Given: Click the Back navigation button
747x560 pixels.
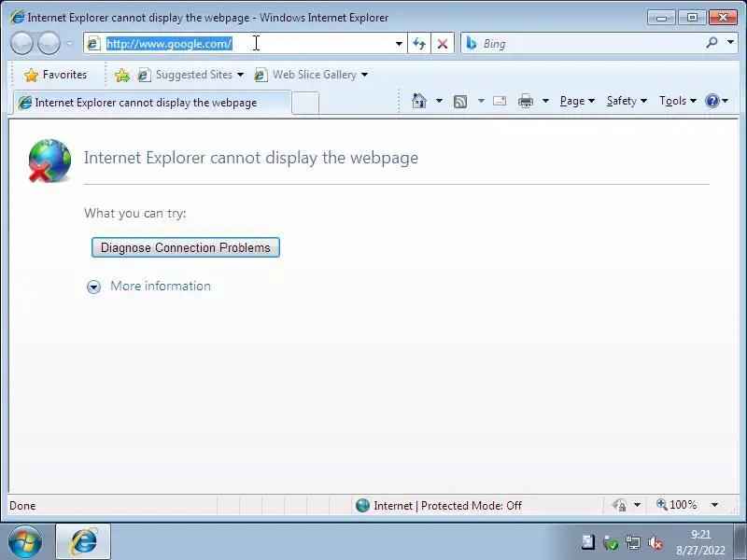Looking at the screenshot, I should point(21,44).
